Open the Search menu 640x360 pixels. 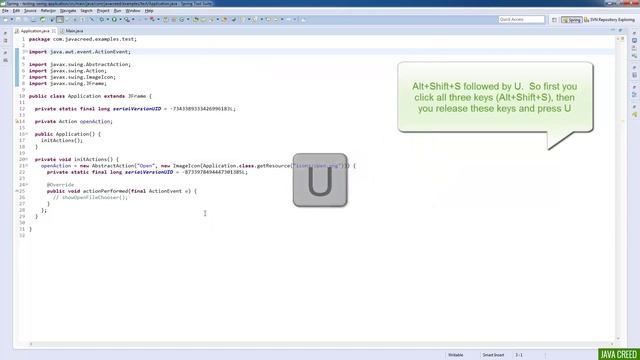(86, 11)
